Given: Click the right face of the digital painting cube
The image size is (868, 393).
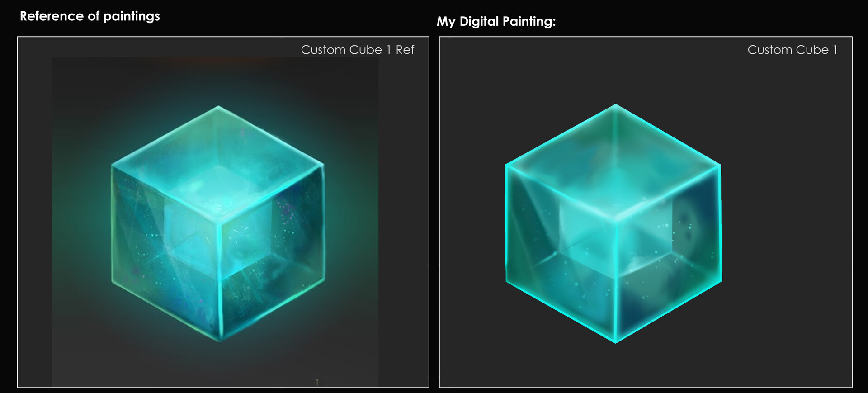Looking at the screenshot, I should pyautogui.click(x=668, y=252).
